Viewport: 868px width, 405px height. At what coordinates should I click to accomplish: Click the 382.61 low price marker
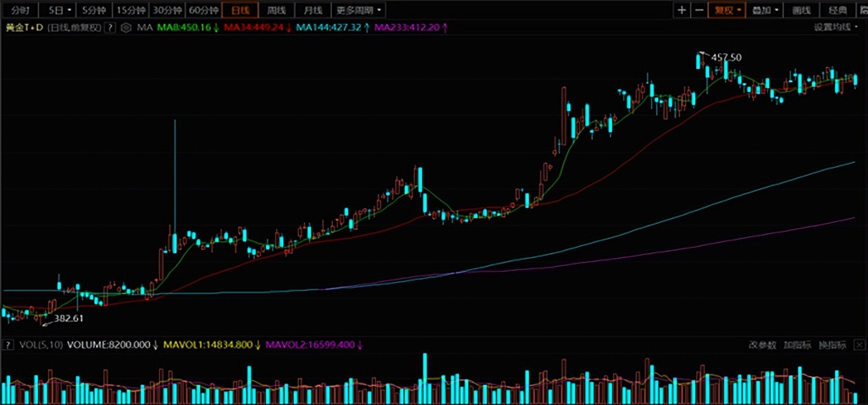pyautogui.click(x=69, y=319)
